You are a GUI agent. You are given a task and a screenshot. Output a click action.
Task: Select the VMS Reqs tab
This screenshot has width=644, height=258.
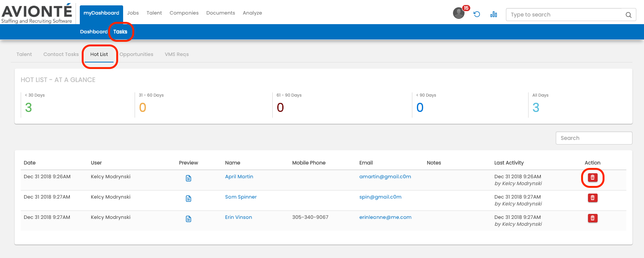[x=176, y=54]
